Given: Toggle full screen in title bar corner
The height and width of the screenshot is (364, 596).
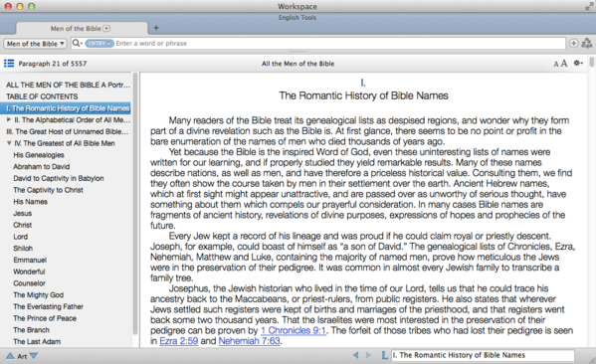Looking at the screenshot, I should [589, 6].
